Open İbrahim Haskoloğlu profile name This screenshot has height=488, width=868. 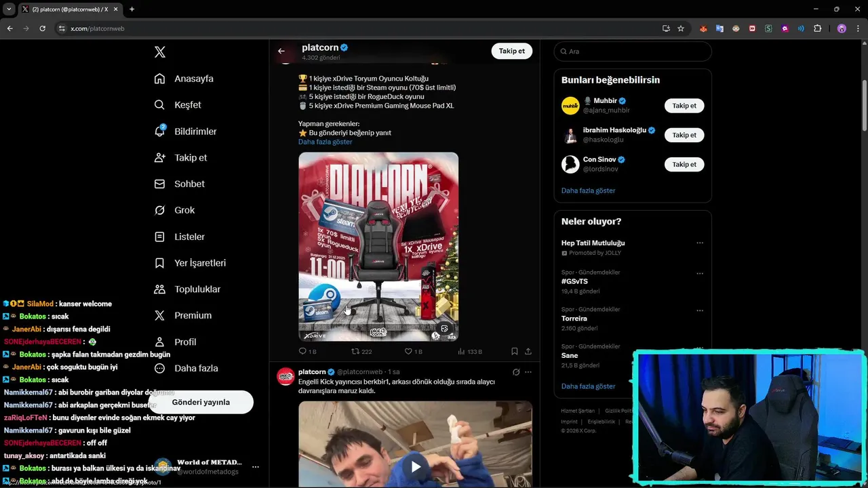[614, 130]
